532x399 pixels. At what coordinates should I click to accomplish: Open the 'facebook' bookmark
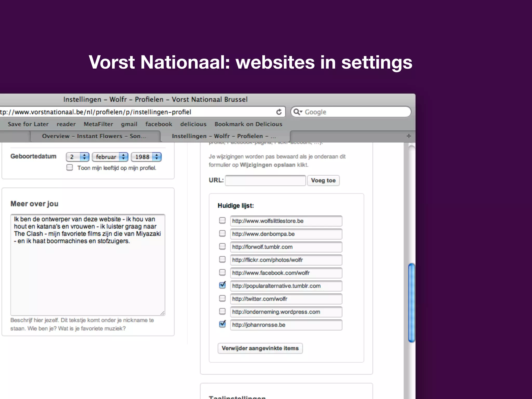tap(159, 124)
